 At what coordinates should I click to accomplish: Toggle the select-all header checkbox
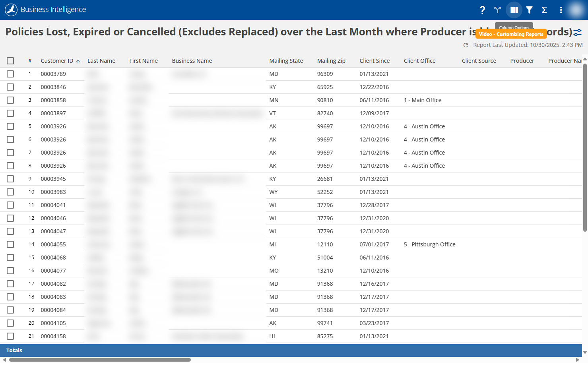(10, 61)
